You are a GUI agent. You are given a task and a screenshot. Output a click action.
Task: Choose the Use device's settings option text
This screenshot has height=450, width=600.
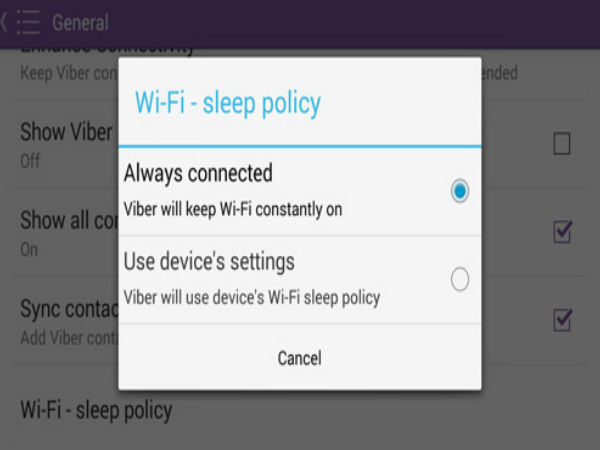[x=209, y=262]
